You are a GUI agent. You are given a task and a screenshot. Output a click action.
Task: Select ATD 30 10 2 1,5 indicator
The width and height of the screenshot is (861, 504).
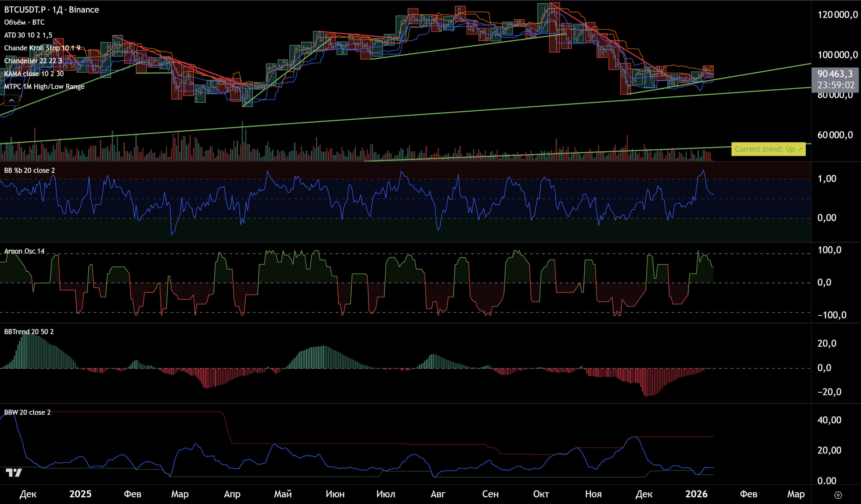(x=28, y=35)
